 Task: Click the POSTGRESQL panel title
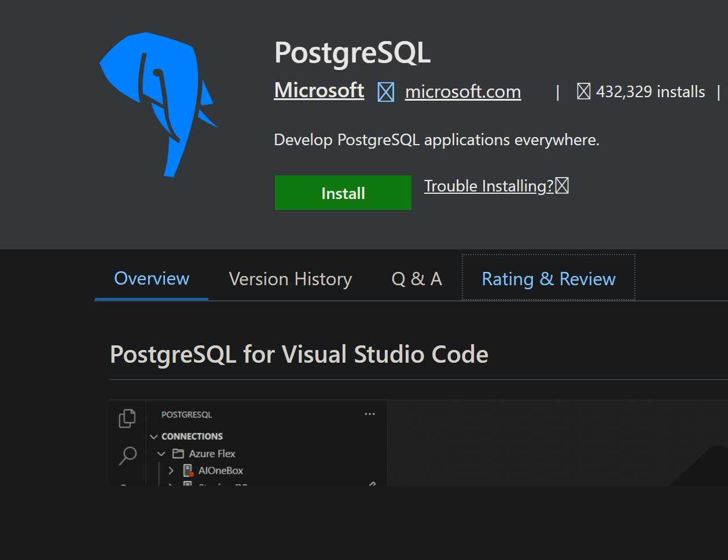tap(186, 415)
